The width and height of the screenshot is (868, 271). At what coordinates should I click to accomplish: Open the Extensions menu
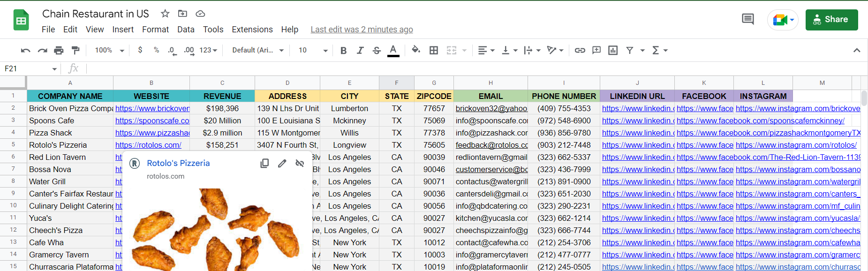(252, 30)
